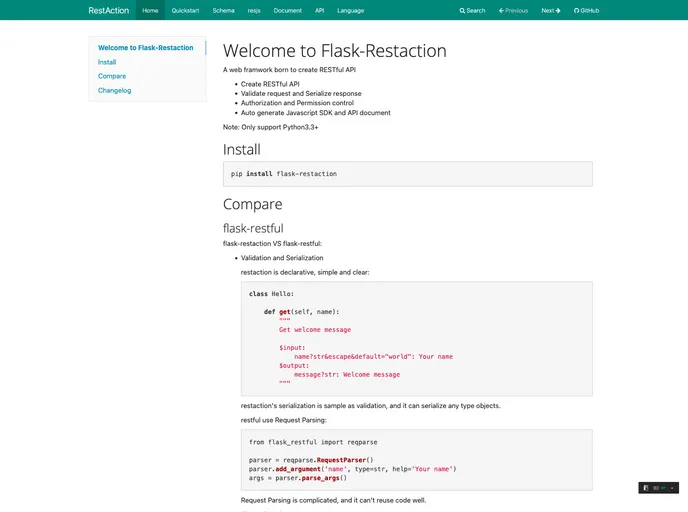Click the '$input:' docstring line

coord(292,347)
